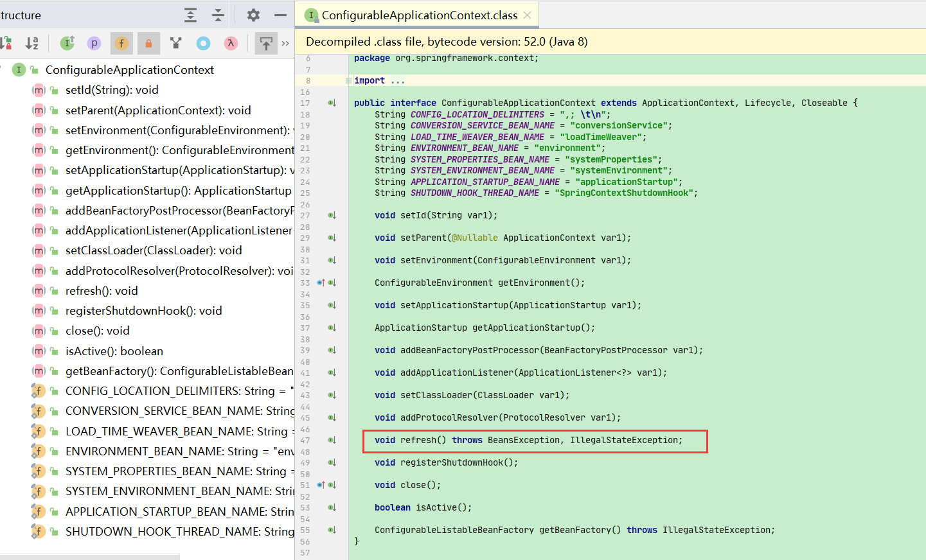The width and height of the screenshot is (926, 560).
Task: Select addProtocolResolver in Structure tree
Action: 179,271
